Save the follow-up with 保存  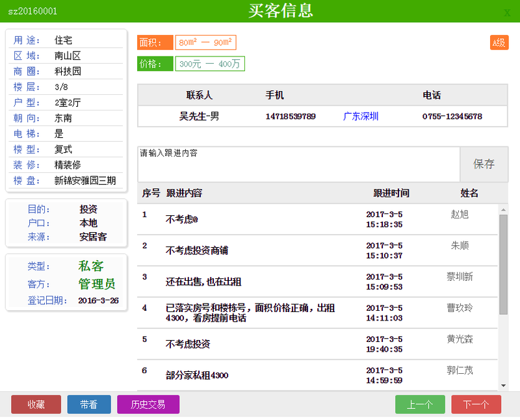[484, 164]
